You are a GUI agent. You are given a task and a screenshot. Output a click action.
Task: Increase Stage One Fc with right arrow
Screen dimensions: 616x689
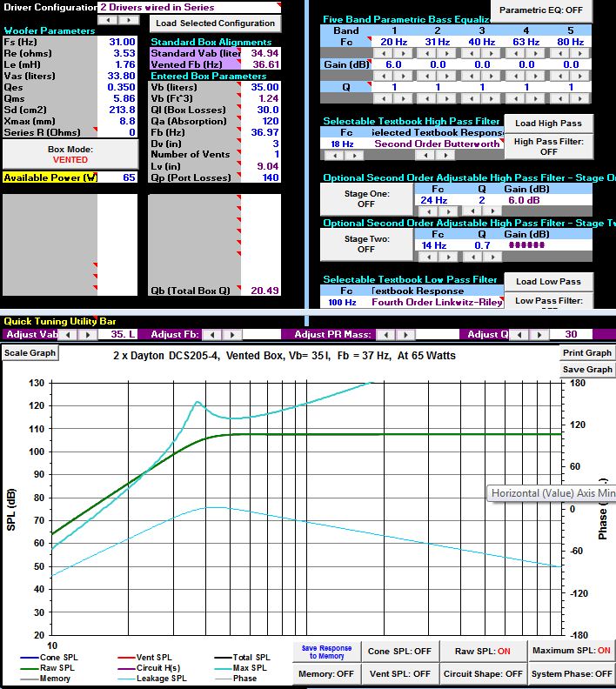point(449,211)
